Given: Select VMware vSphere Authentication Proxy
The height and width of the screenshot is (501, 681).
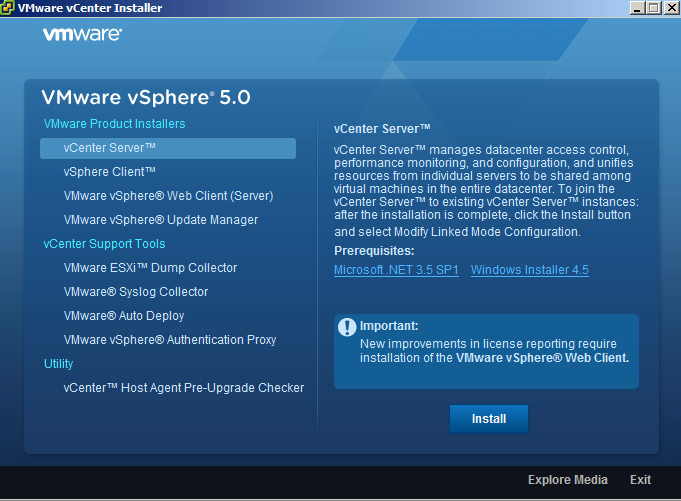Looking at the screenshot, I should [x=170, y=340].
